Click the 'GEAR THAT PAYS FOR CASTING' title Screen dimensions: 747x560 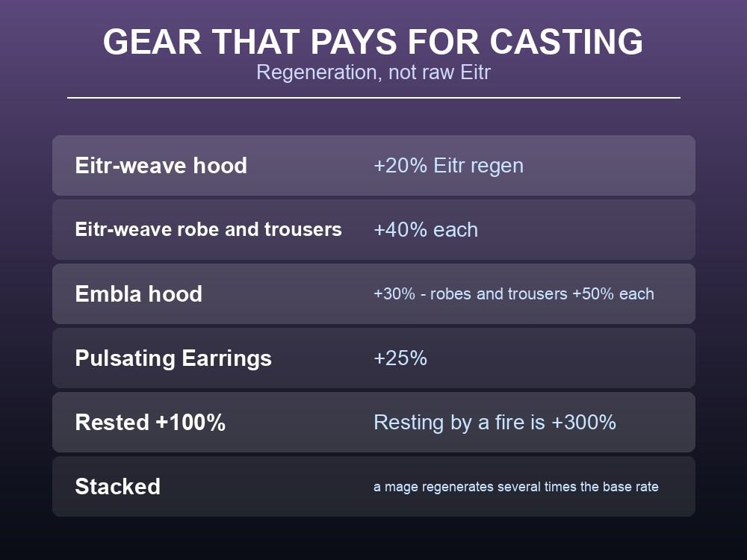click(x=373, y=42)
